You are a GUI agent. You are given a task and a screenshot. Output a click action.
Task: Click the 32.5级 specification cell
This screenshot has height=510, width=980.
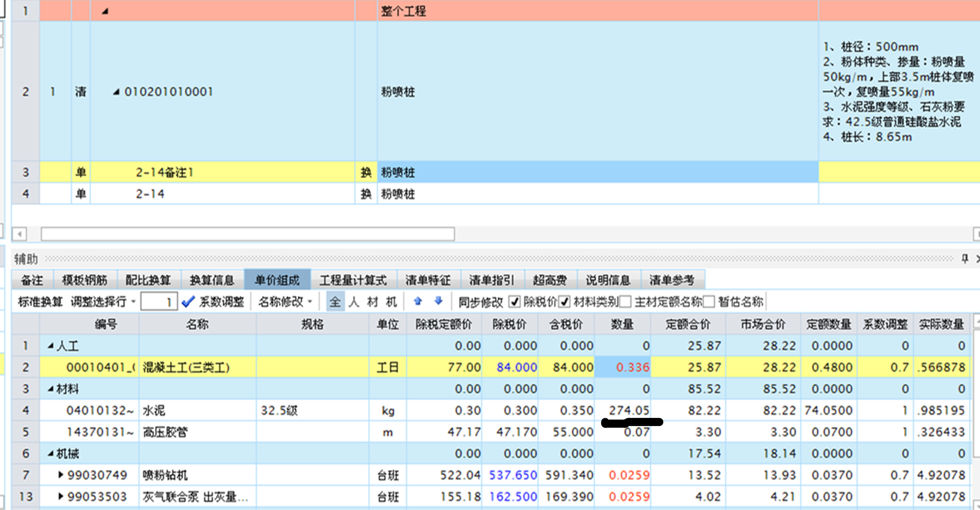[312, 410]
